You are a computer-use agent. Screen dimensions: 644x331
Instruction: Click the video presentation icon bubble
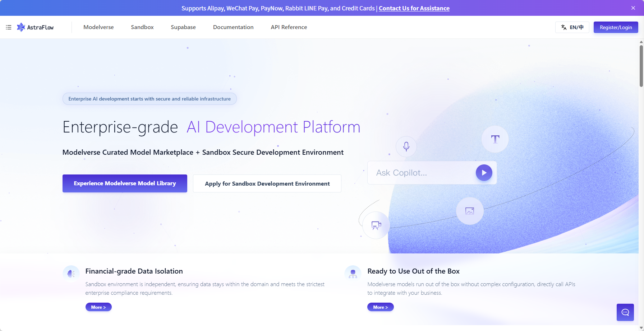[376, 225]
